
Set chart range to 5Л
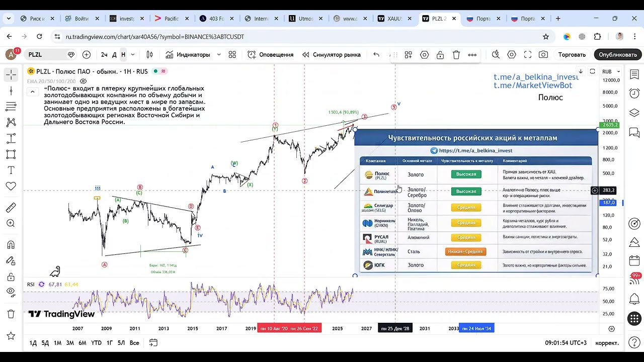coord(121,343)
